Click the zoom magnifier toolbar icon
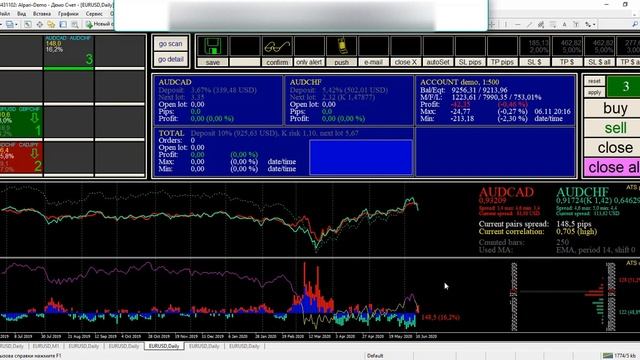This screenshot has height=360, width=640. pyautogui.click(x=75, y=24)
